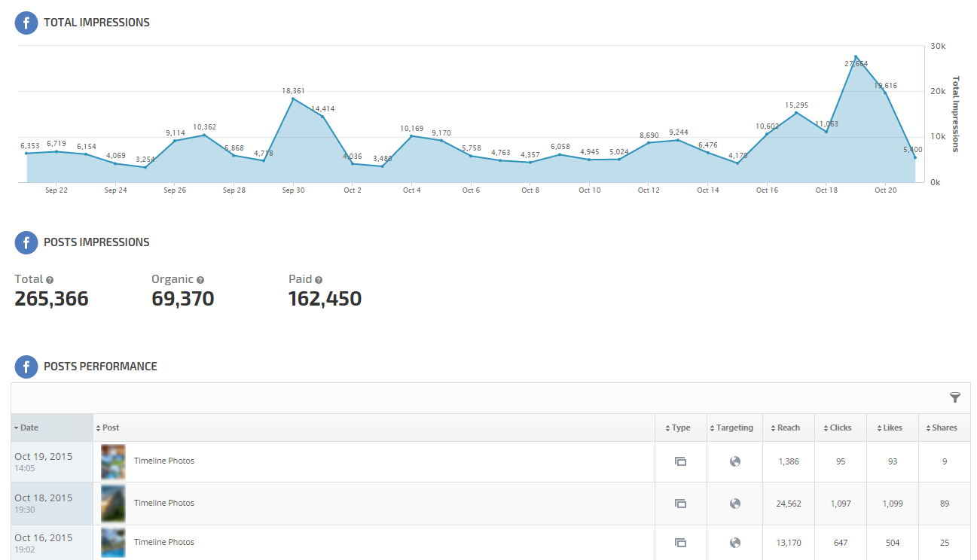Click thumbnail of Oct 16 post
The image size is (977, 560).
[113, 542]
